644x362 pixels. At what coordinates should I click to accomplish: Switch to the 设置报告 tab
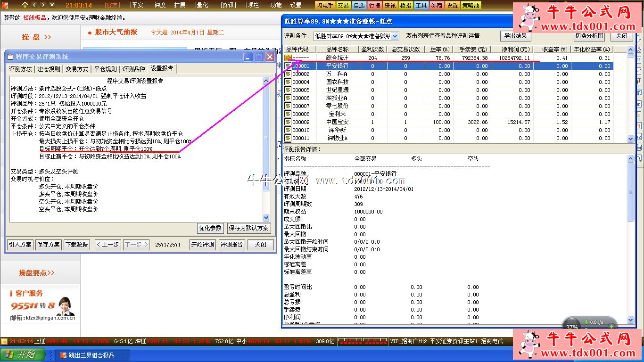tap(162, 69)
